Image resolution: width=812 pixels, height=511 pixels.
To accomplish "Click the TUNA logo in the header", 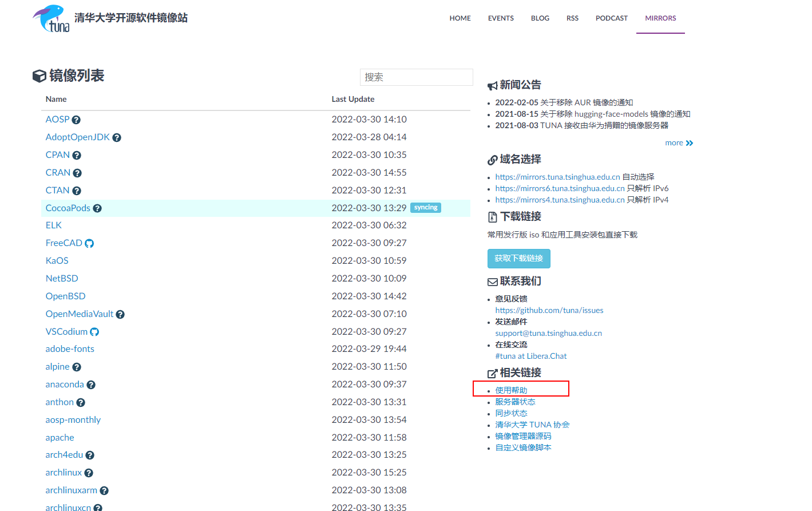I will (x=51, y=18).
